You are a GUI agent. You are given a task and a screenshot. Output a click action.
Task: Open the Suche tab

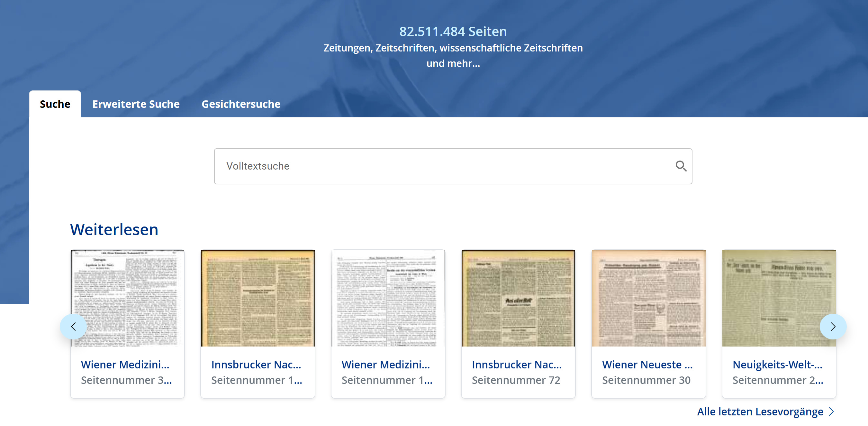(55, 104)
